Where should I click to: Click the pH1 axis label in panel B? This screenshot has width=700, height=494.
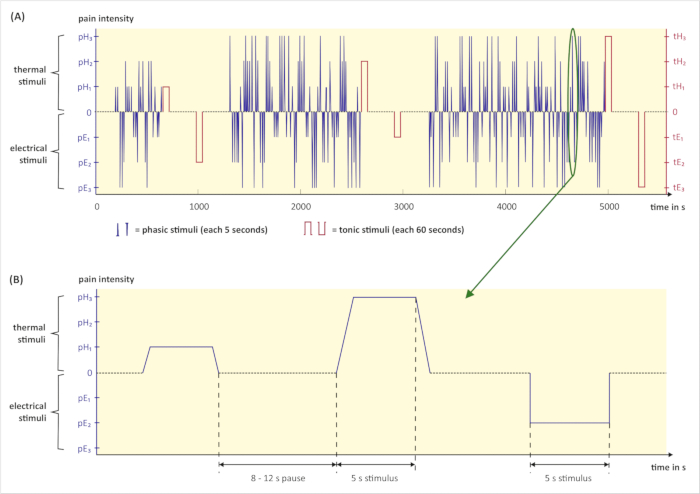[x=84, y=348]
